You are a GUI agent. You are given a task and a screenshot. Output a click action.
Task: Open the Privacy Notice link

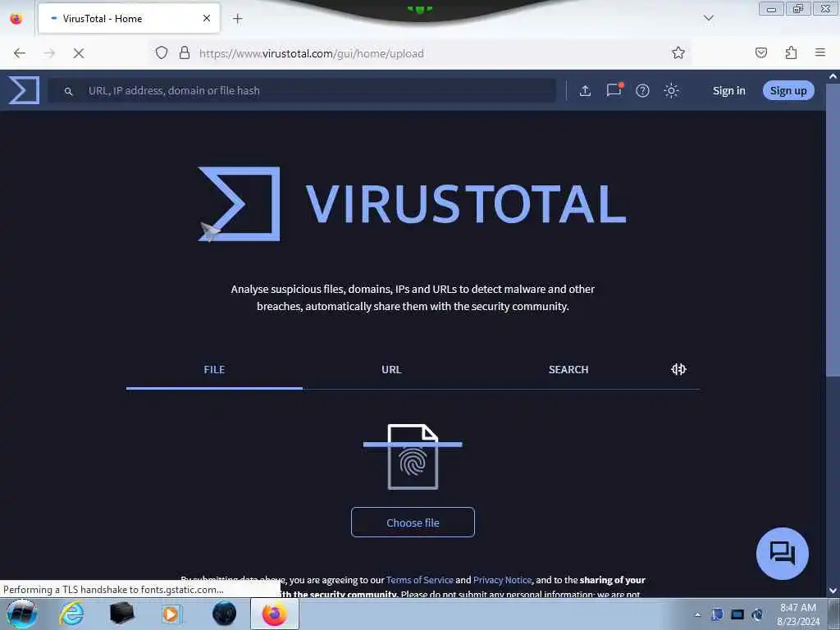pyautogui.click(x=503, y=580)
